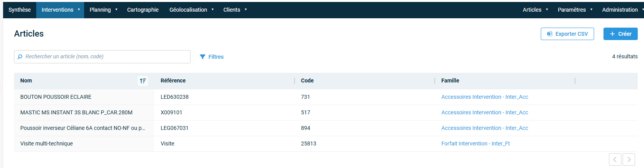Expand the Planning dropdown arrow
Viewport: 644px width, 168px height.
click(x=116, y=10)
